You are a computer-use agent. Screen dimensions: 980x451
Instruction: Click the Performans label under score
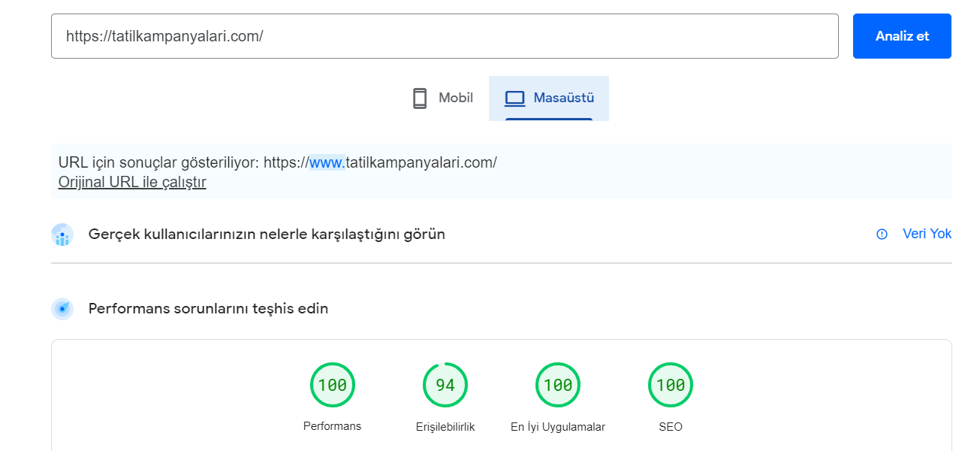332,426
